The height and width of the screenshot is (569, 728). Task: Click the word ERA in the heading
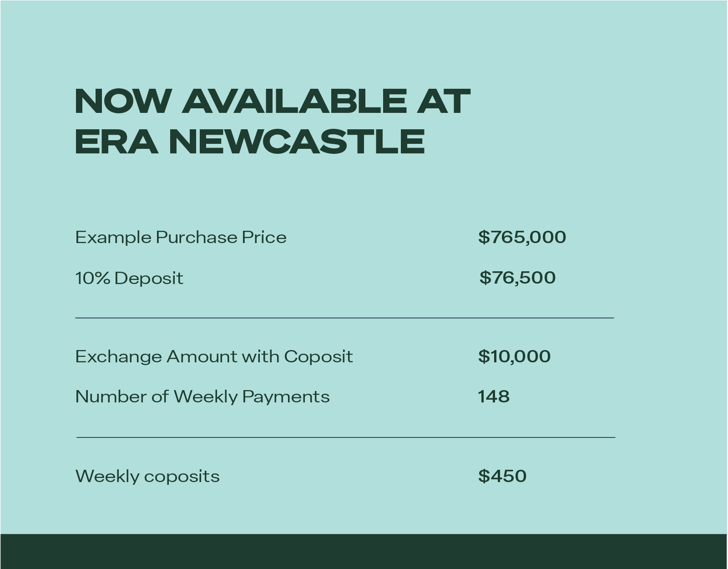point(116,141)
